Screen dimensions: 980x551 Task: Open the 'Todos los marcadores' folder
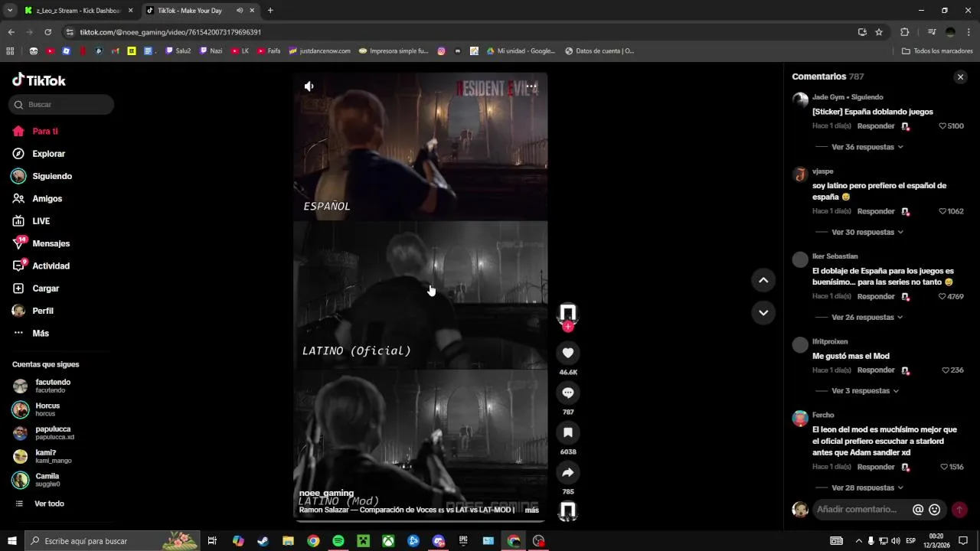pyautogui.click(x=937, y=51)
